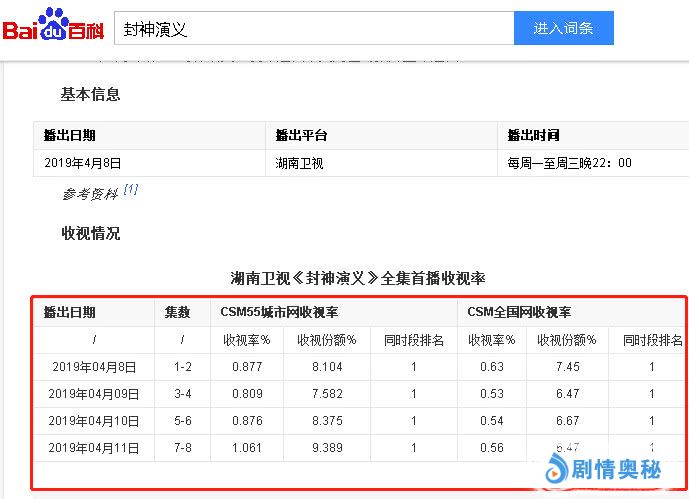Click the 播出时间 column header
This screenshot has height=499, width=689.
coord(533,136)
